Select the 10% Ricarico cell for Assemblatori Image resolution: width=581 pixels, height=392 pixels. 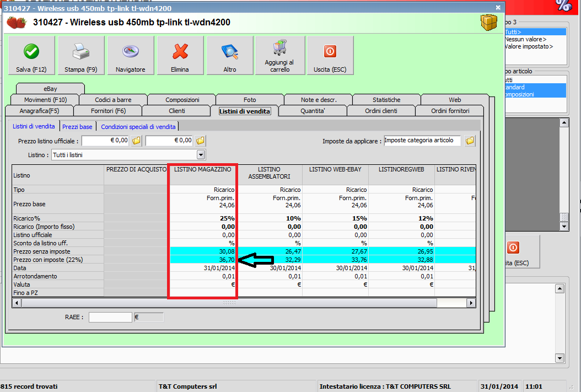[x=270, y=218]
